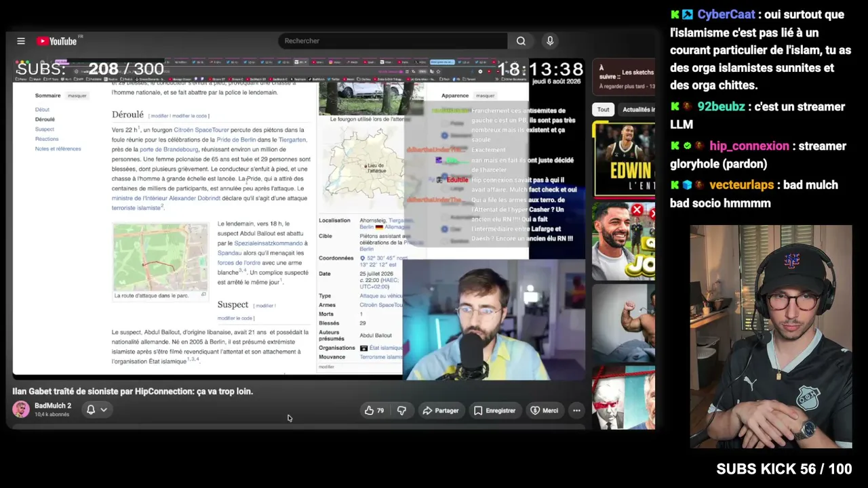
Task: Open the Tiergarten link in the Déroulé paragraph
Action: tap(292, 140)
